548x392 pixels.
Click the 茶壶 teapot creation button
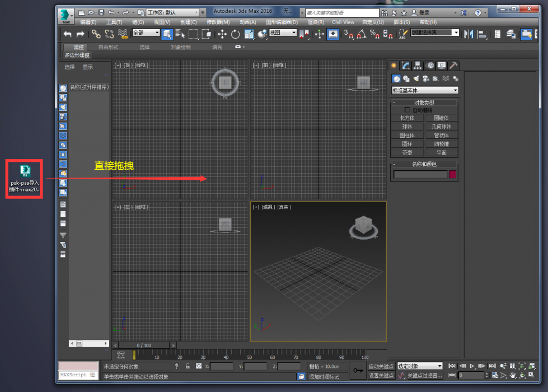[x=407, y=152]
